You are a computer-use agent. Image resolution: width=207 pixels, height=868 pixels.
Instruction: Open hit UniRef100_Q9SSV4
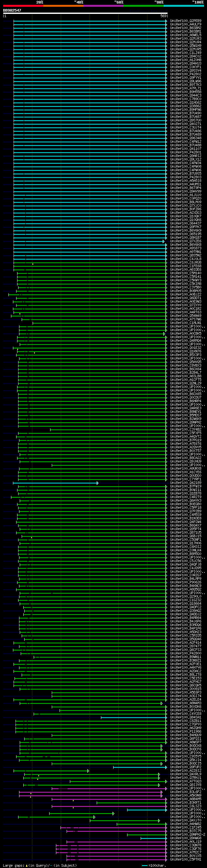coord(186,70)
